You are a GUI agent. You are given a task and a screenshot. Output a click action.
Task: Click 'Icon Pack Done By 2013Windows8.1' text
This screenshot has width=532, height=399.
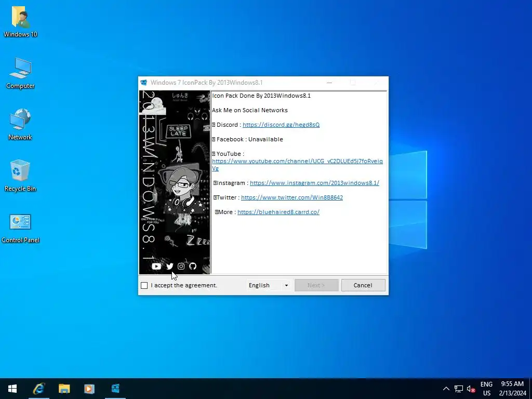click(x=261, y=96)
